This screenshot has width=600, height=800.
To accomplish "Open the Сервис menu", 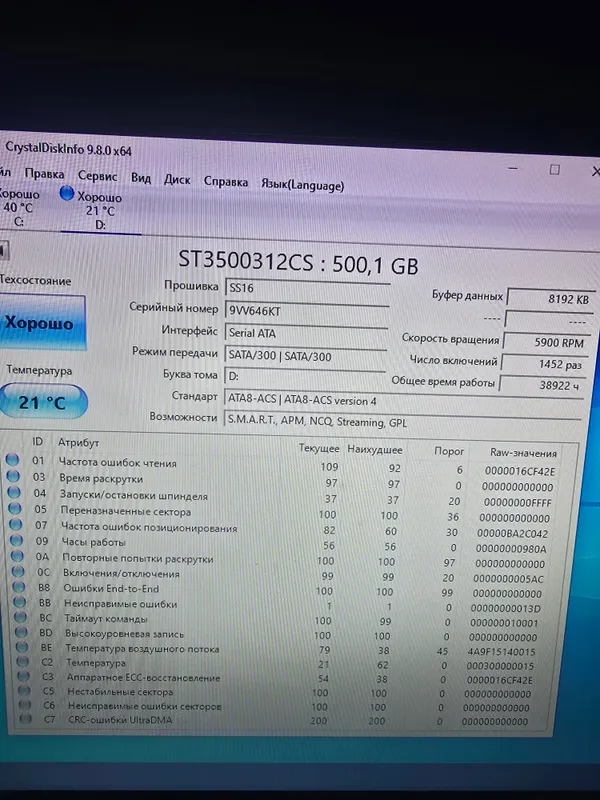I will pyautogui.click(x=97, y=176).
